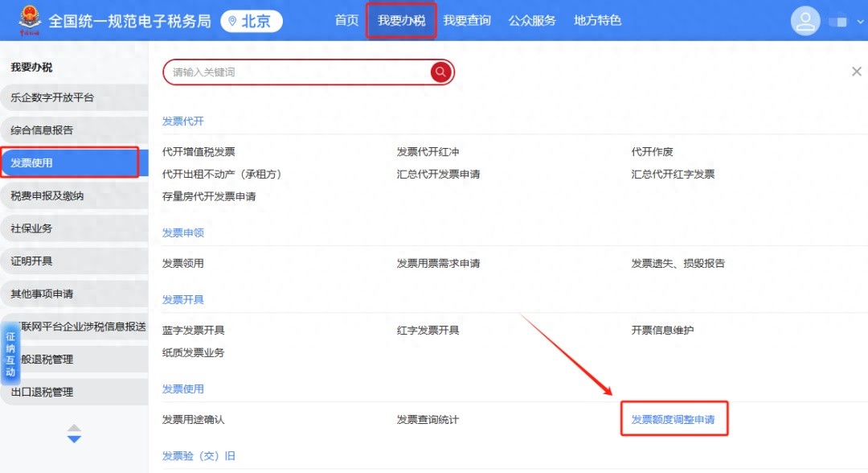Image resolution: width=868 pixels, height=473 pixels.
Task: Click the 北京 location pin icon
Action: click(x=231, y=21)
